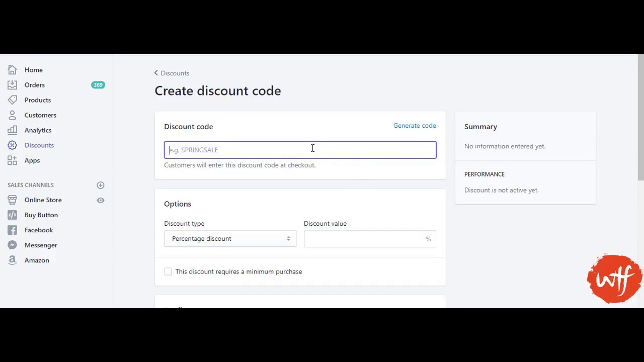The width and height of the screenshot is (644, 362).
Task: Click the Apps grid icon
Action: (13, 160)
